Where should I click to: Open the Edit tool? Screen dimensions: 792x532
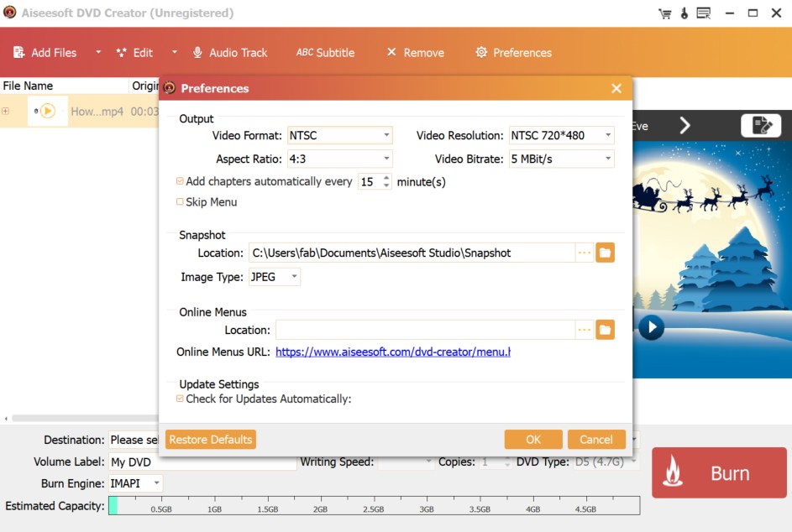134,51
